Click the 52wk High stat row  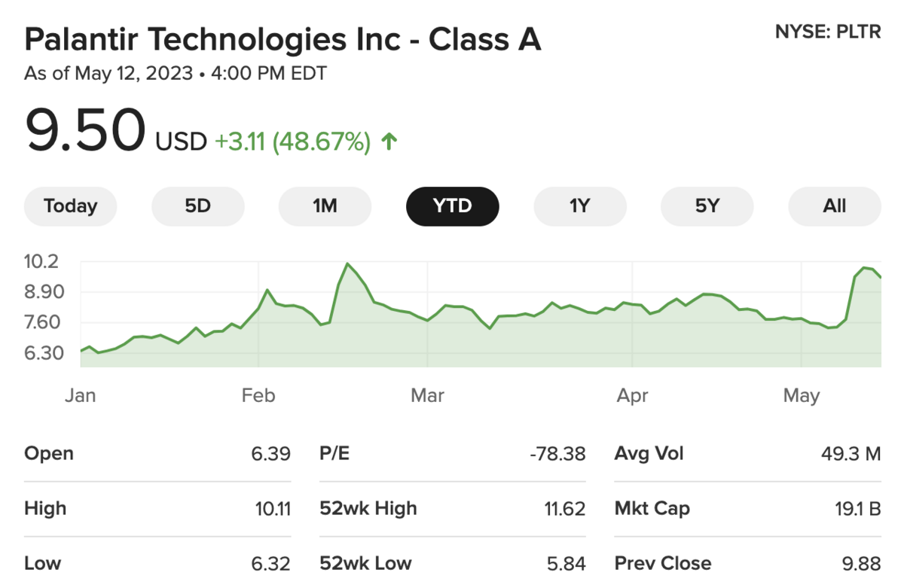(x=452, y=509)
